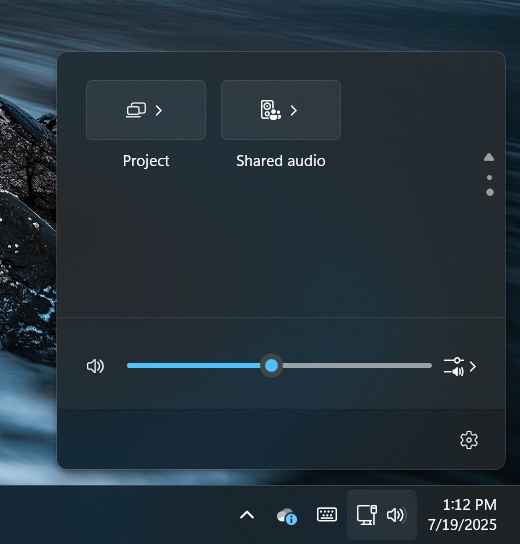Click the volume slider thumb
The height and width of the screenshot is (544, 520).
[271, 365]
